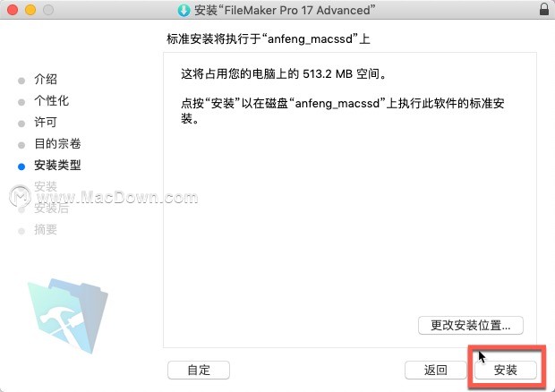Click the gray bullet beside 许可
Viewport: 555px width, 392px height.
(x=21, y=124)
